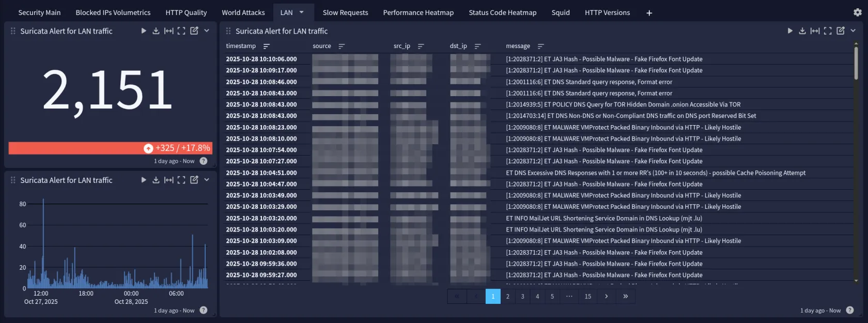Viewport: 868px width, 323px height.
Task: Open dashboard settings gear
Action: point(858,12)
